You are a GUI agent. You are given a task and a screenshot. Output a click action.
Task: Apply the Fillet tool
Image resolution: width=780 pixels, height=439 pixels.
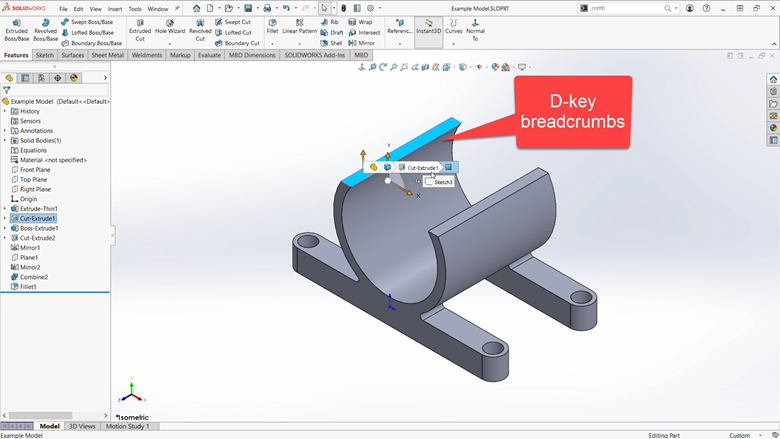pos(272,27)
